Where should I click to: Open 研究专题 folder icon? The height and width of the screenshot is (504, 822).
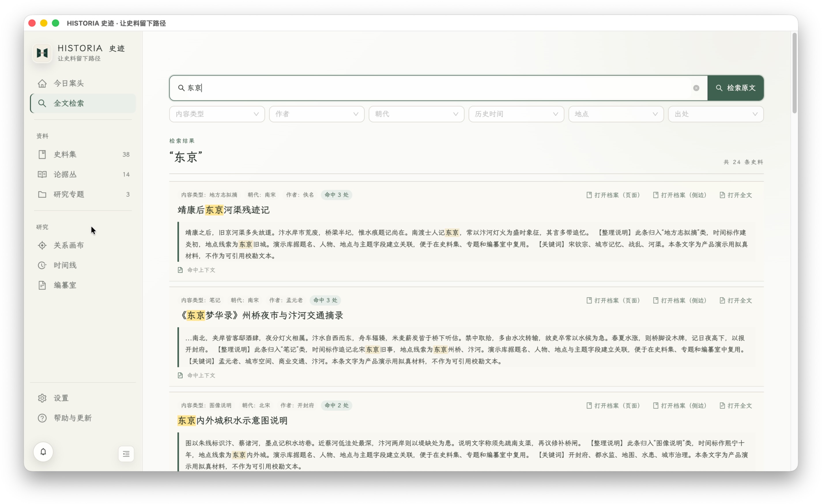pyautogui.click(x=42, y=194)
